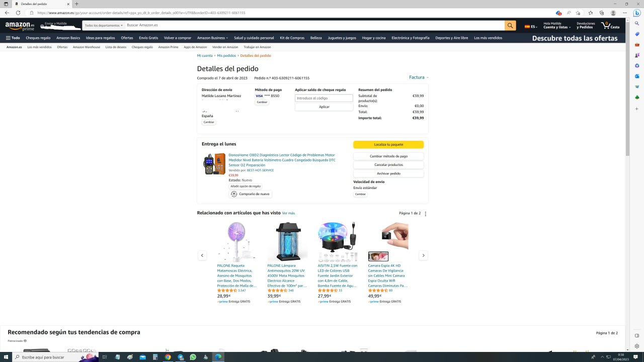Open the DonosHome OBD2 product title link

tap(282, 160)
